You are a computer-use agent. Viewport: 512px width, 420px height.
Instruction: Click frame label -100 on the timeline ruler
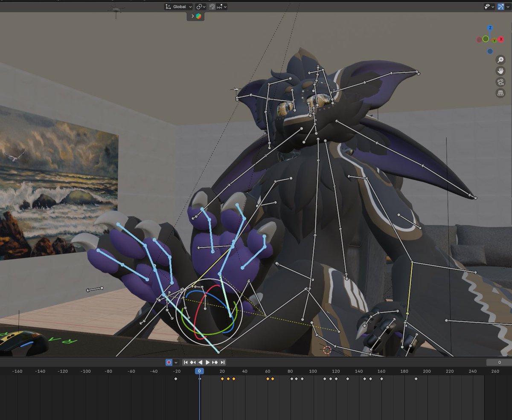point(86,371)
